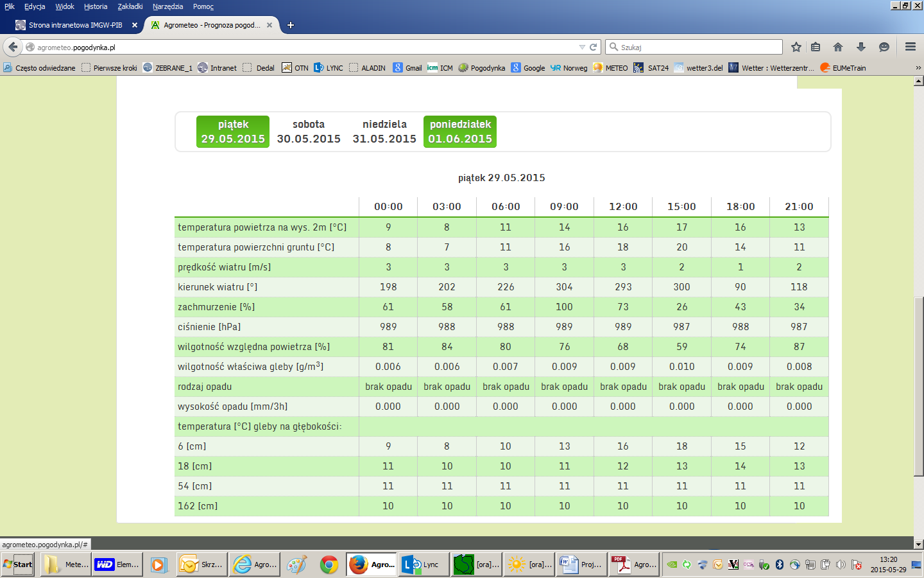Close the Agrometeo tab
924x578 pixels.
coord(269,25)
